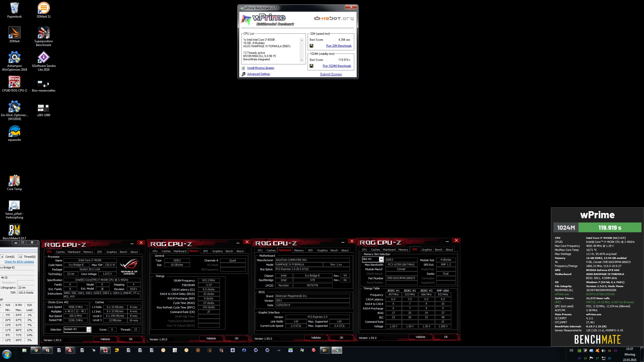Open the Memory tab in CPU-Z Mainboard window
The image size is (644, 362).
pos(299,250)
